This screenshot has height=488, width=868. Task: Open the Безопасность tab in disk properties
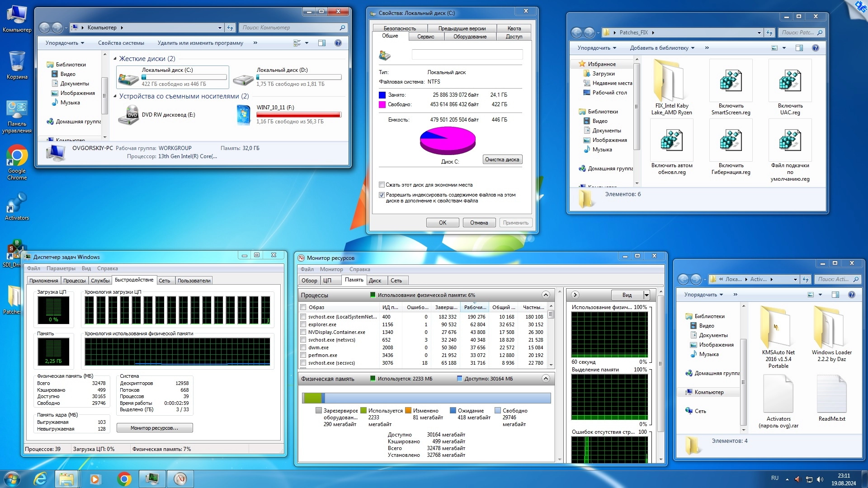pyautogui.click(x=400, y=28)
